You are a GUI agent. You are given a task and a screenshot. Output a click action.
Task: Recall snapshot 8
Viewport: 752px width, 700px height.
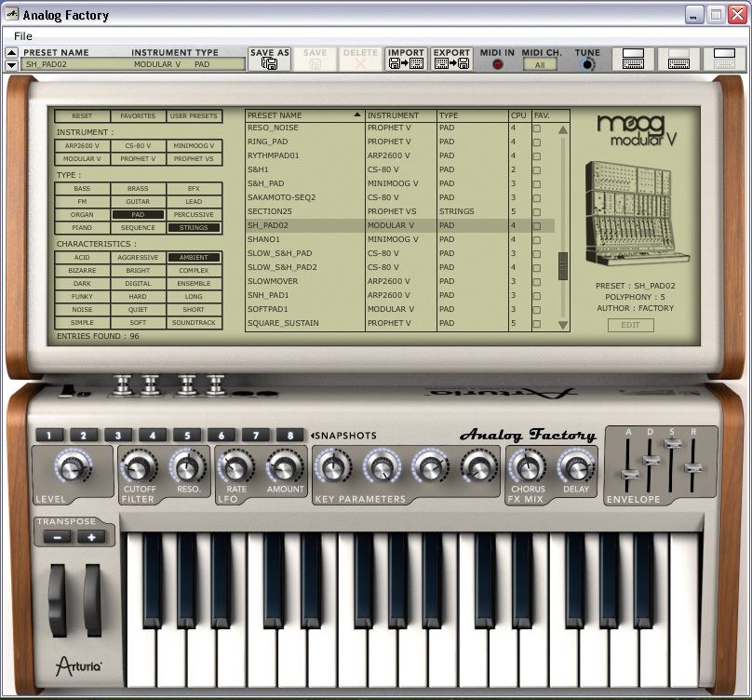(x=290, y=435)
